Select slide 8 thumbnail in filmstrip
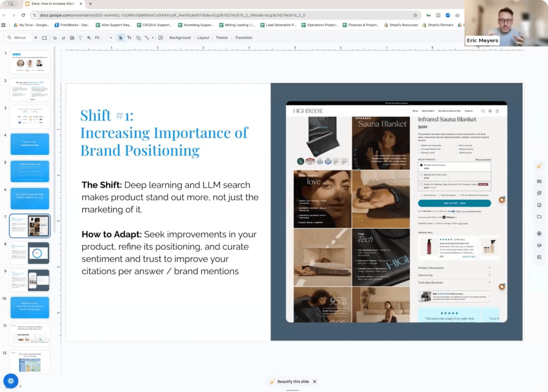Image resolution: width=548 pixels, height=392 pixels. click(x=30, y=253)
